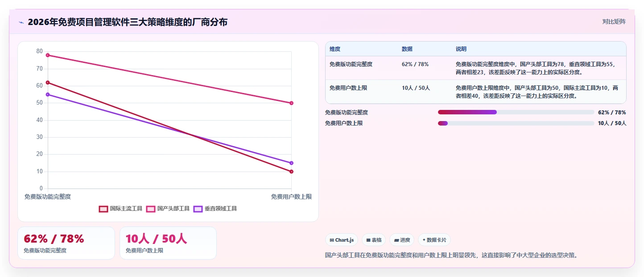Click the 10人 / 50人 data card
Screen dimensions: 644x277
coord(168,243)
